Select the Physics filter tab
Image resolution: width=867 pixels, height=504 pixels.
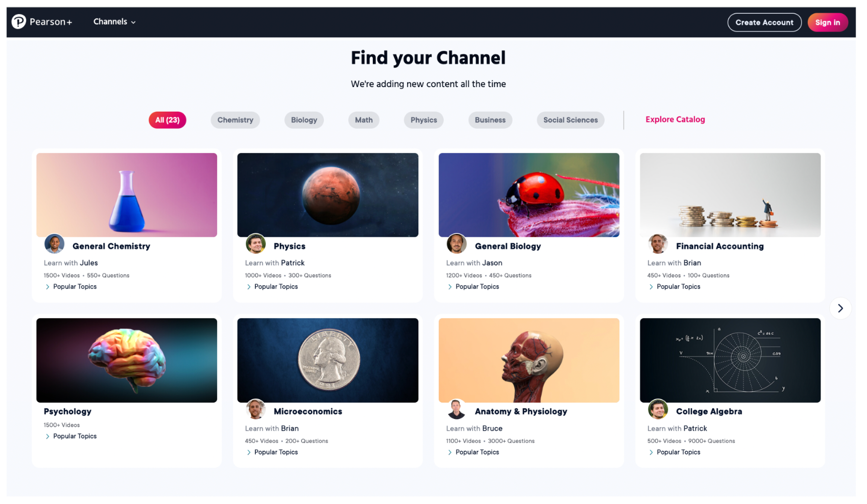pyautogui.click(x=424, y=120)
